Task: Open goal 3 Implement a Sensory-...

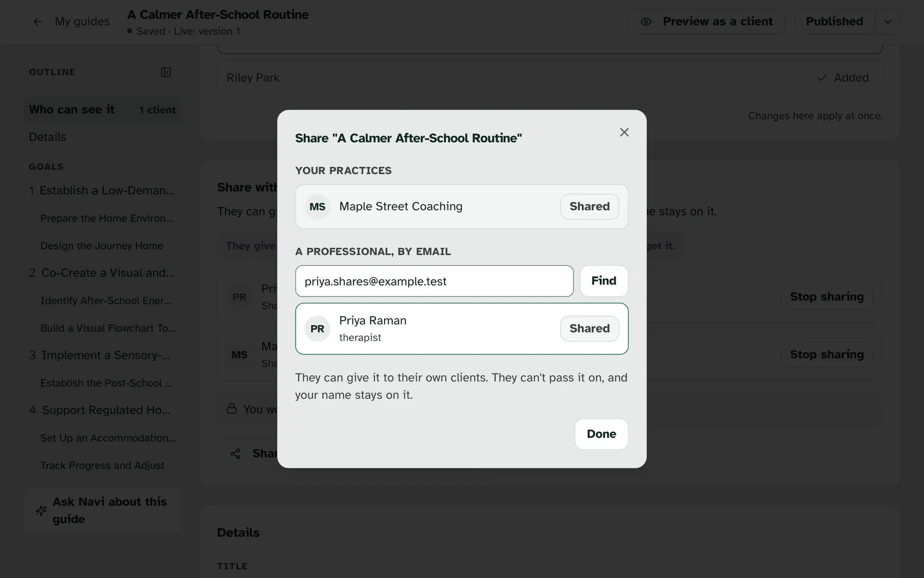Action: (100, 355)
